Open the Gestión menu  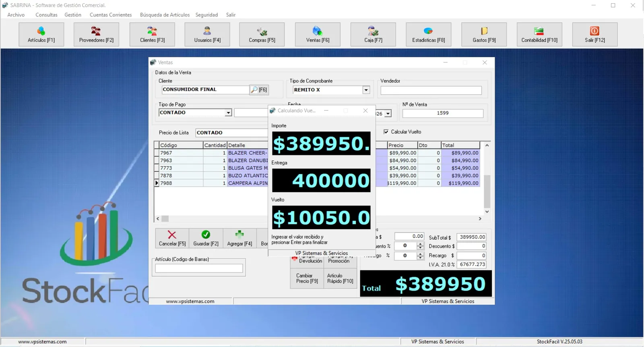pyautogui.click(x=73, y=15)
